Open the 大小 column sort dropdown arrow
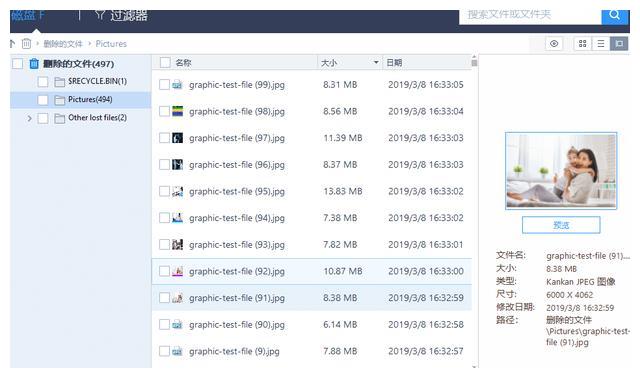Screen dimensions: 640x378 click(376, 62)
